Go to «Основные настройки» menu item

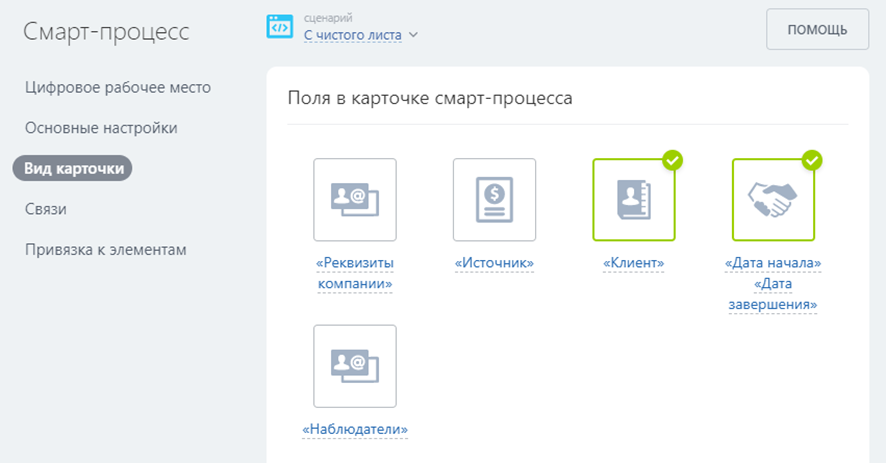pos(101,128)
